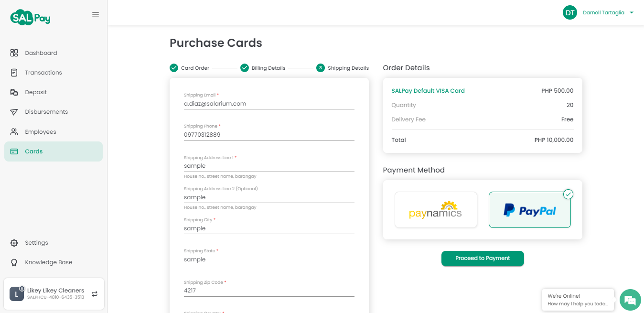Viewport: 644px width, 313px height.
Task: Click the Shipping Phone input field
Action: [269, 135]
